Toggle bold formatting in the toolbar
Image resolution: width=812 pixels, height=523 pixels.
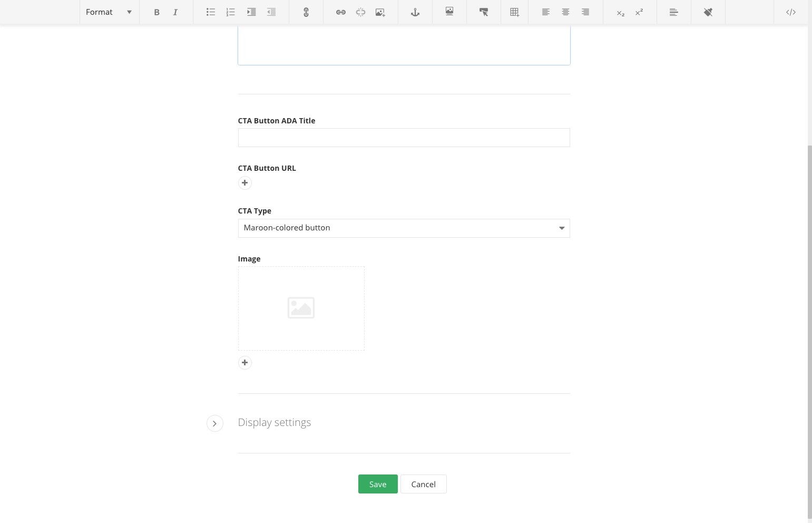tap(156, 12)
